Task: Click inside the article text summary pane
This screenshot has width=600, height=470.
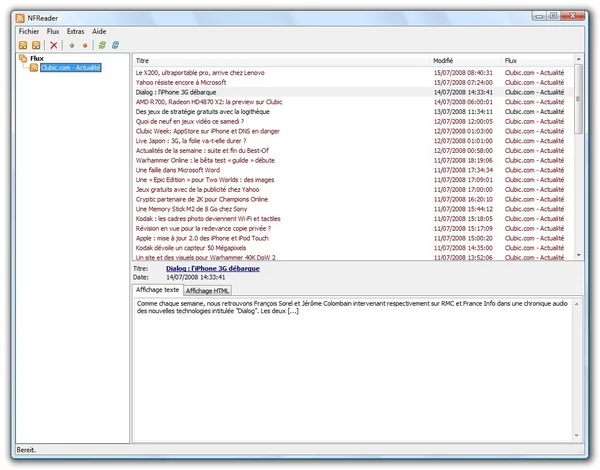Action: [352, 369]
